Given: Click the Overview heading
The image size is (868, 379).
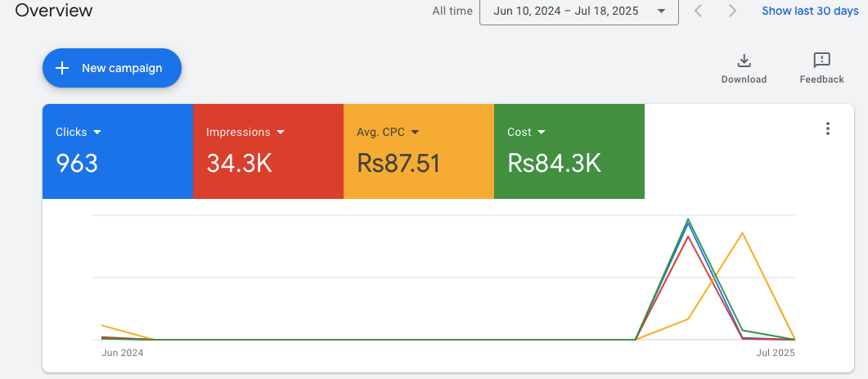Looking at the screenshot, I should pyautogui.click(x=54, y=11).
